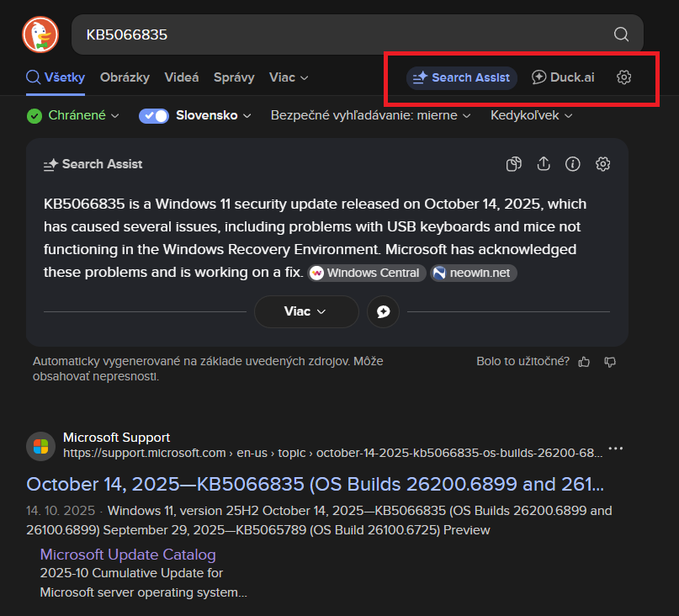Switch to the Správy tab

234,77
